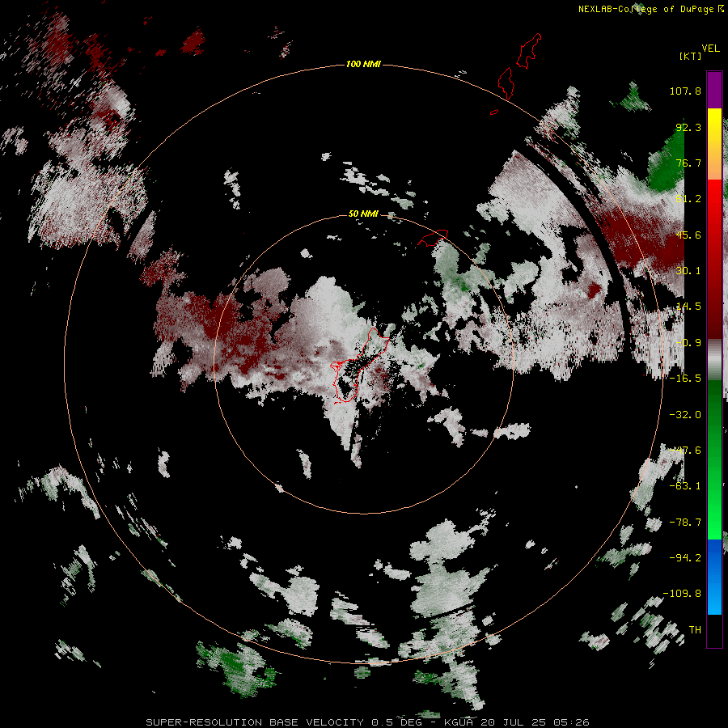Click the TH legend label

coord(695,630)
